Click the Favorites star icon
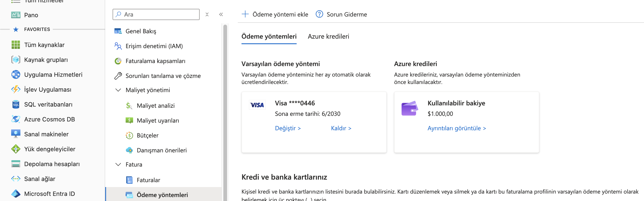The height and width of the screenshot is (201, 644). point(16,30)
